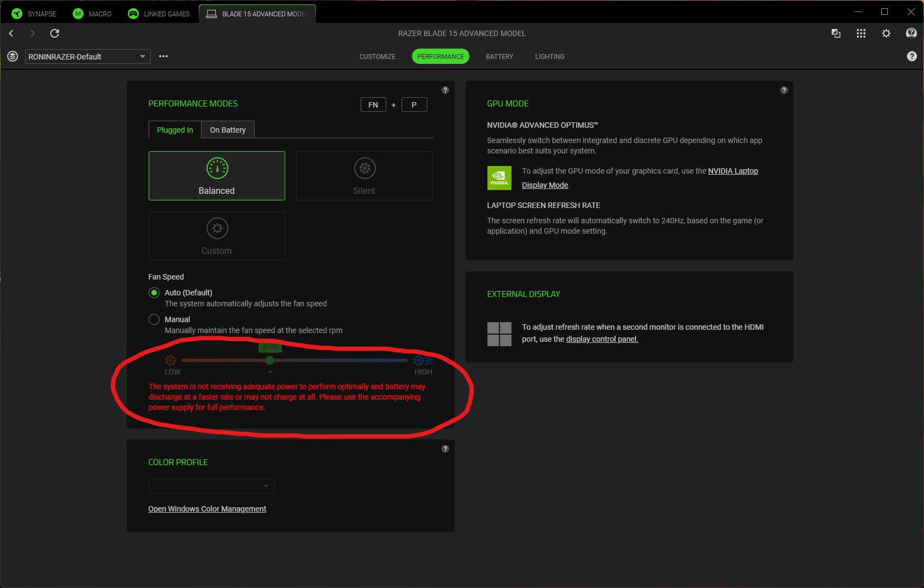Viewport: 924px width, 588px height.
Task: Click the P key shortcut box
Action: tap(414, 105)
